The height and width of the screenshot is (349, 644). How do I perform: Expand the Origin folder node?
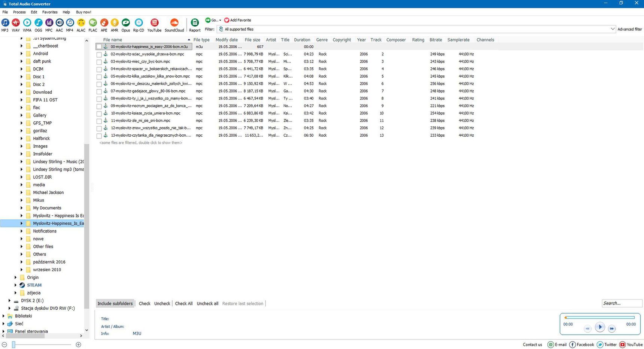point(15,277)
